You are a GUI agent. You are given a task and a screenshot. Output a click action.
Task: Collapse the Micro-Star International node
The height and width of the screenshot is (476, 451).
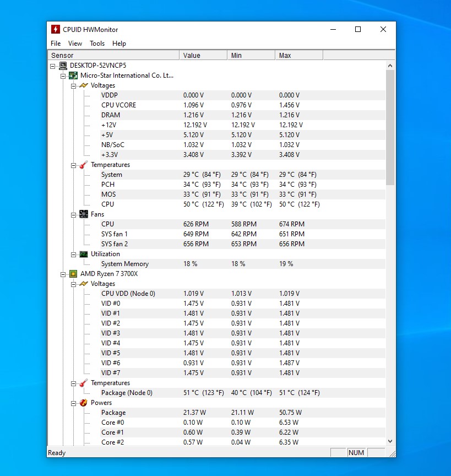click(x=63, y=76)
